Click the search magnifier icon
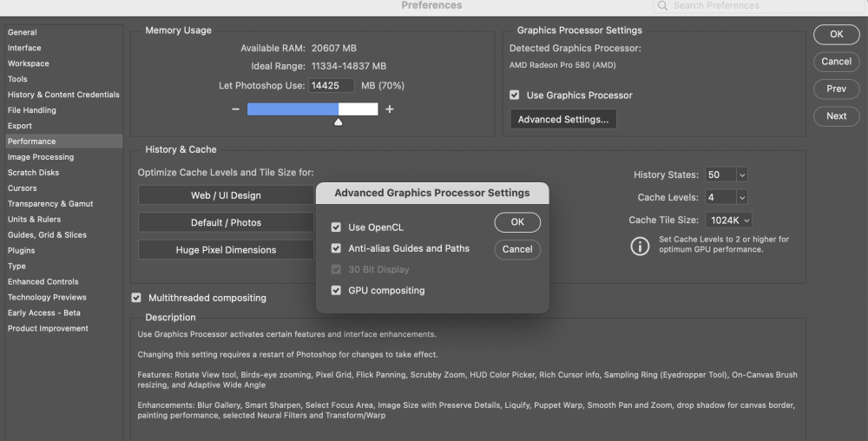The width and height of the screenshot is (868, 441). 662,5
